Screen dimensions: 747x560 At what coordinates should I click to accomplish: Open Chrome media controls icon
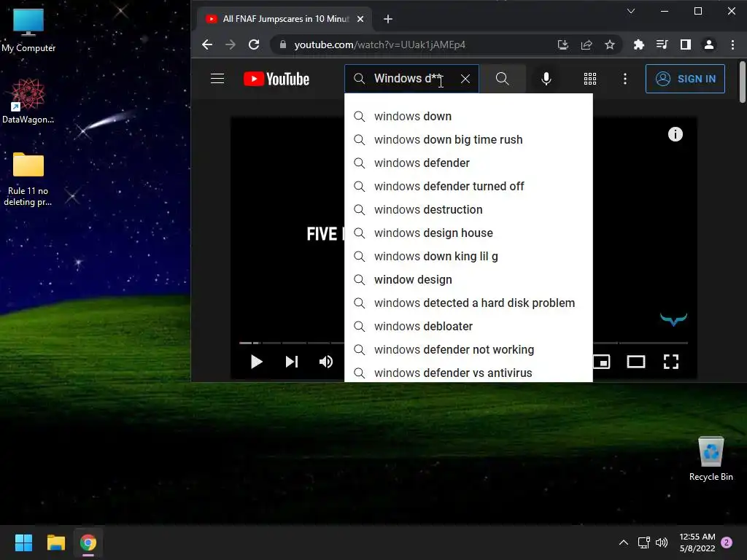pyautogui.click(x=662, y=44)
